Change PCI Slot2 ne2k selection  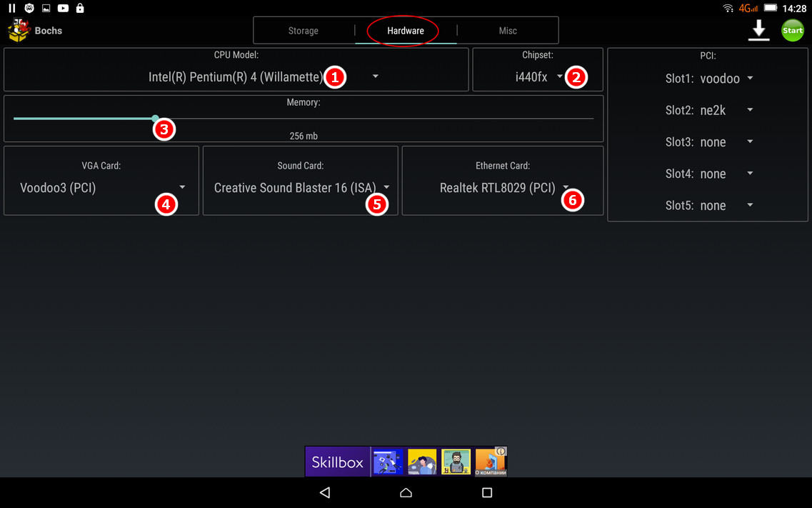coord(726,110)
